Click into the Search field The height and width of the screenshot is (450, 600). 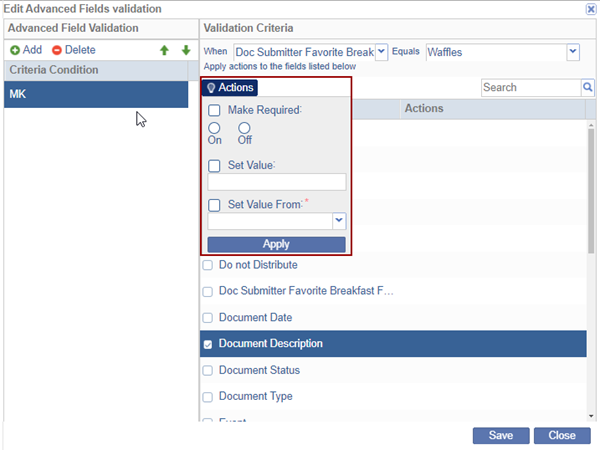[530, 88]
